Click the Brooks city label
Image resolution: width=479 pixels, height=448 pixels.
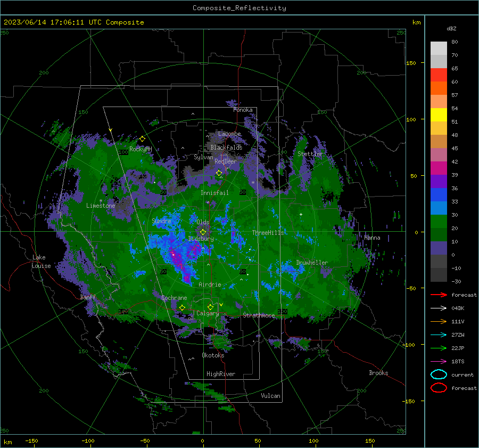click(x=378, y=373)
